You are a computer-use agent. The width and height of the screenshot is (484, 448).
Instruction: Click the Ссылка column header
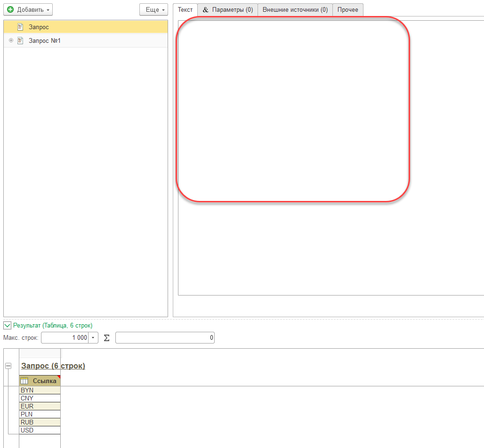tap(40, 381)
